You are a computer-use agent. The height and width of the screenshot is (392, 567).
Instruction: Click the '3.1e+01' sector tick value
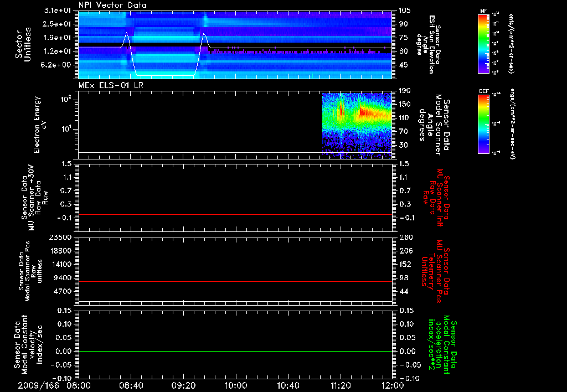click(58, 11)
